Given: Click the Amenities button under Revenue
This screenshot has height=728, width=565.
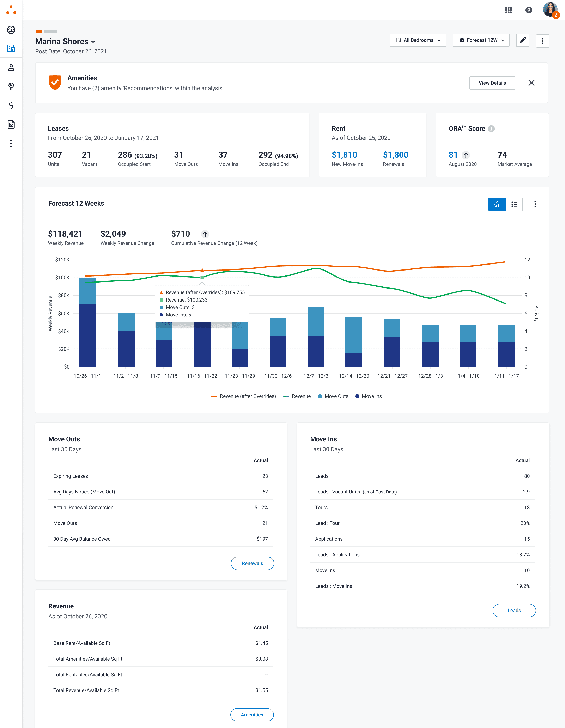Looking at the screenshot, I should click(x=252, y=715).
